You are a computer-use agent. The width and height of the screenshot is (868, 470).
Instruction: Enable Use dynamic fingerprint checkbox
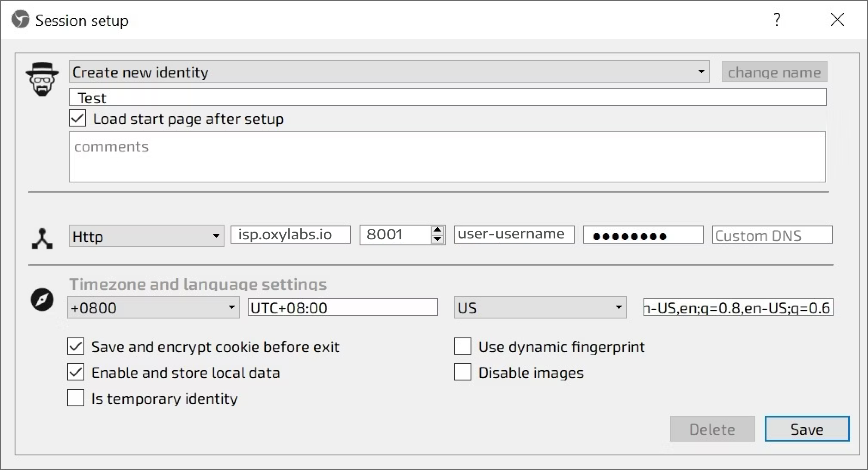click(463, 346)
